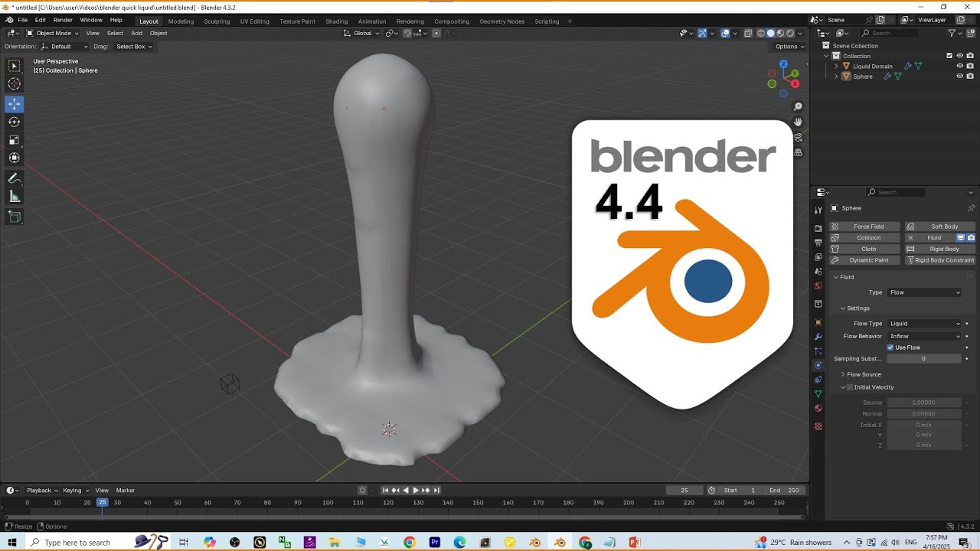This screenshot has width=980, height=551.
Task: Click the Force Field physics button
Action: pyautogui.click(x=865, y=227)
